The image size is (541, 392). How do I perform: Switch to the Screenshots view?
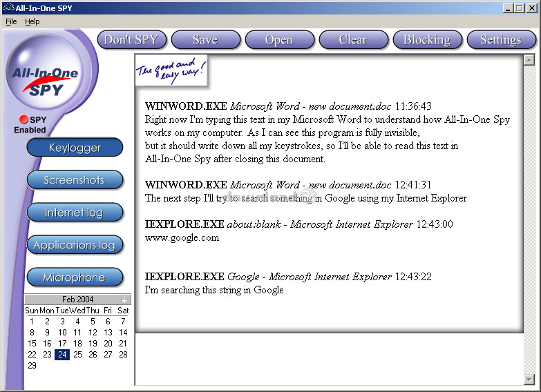click(x=75, y=180)
